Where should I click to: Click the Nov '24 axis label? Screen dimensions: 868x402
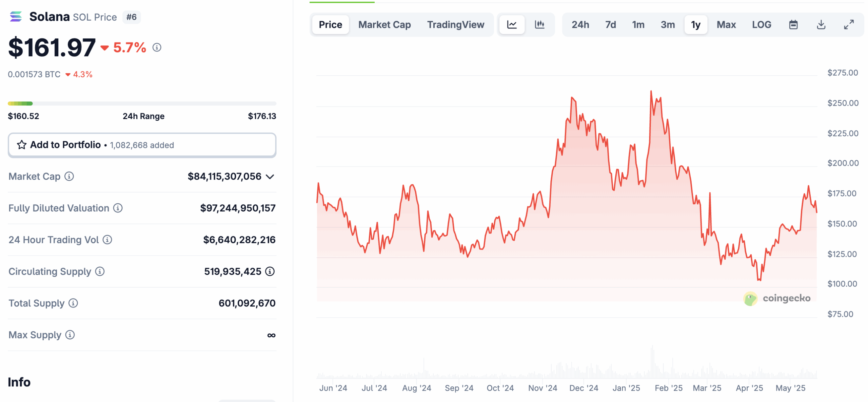pyautogui.click(x=542, y=388)
